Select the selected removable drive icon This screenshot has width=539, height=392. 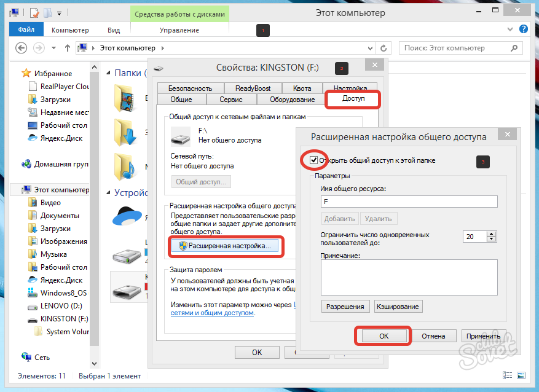(127, 291)
